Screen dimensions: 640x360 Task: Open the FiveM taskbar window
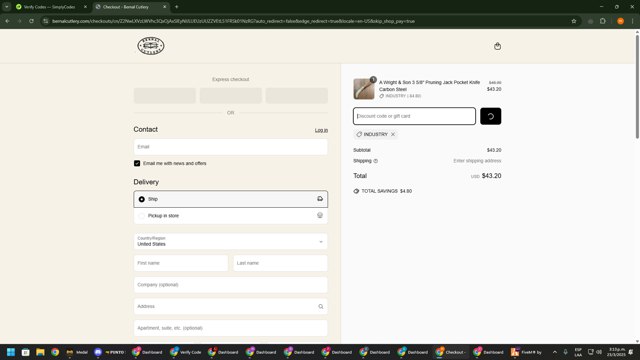(526, 352)
